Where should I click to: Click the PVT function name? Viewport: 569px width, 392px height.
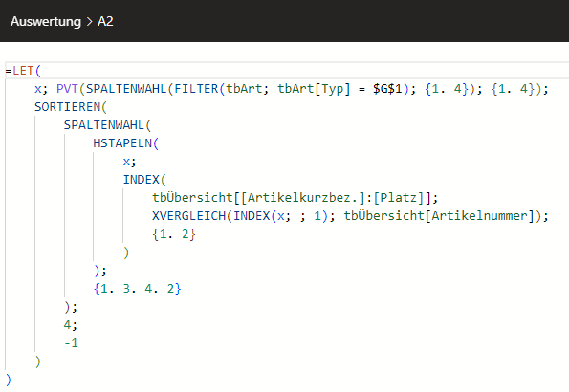coord(67,89)
